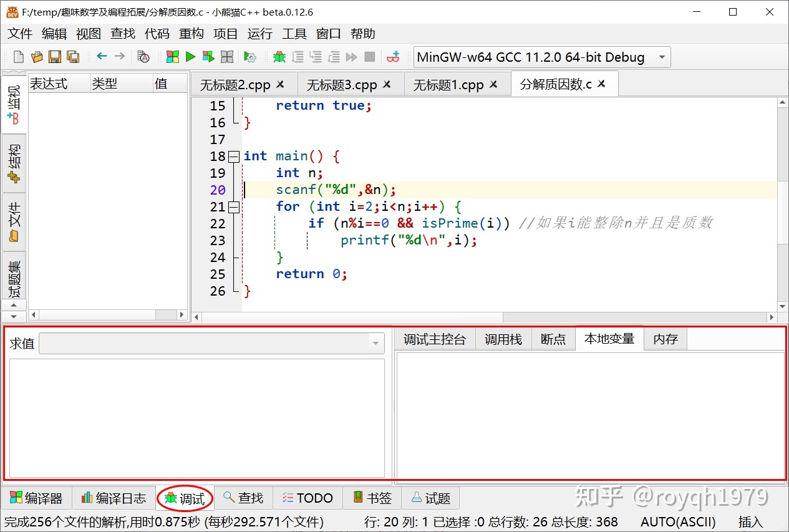Click the step out debug icon
Screen dimensions: 789x532
[334, 57]
